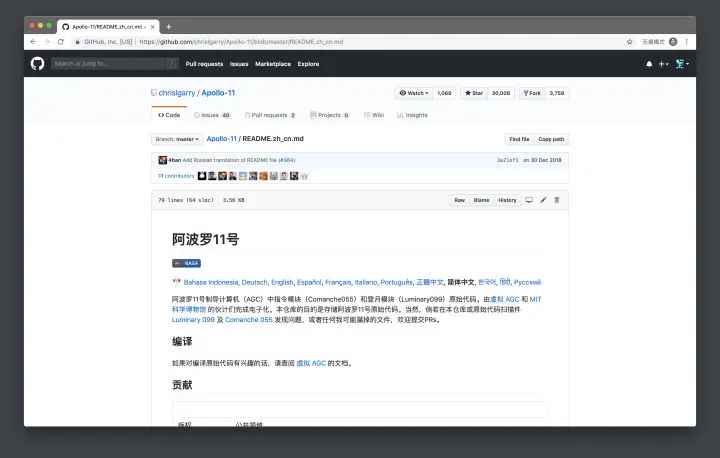Fork the repository
The image size is (720, 458).
532,93
